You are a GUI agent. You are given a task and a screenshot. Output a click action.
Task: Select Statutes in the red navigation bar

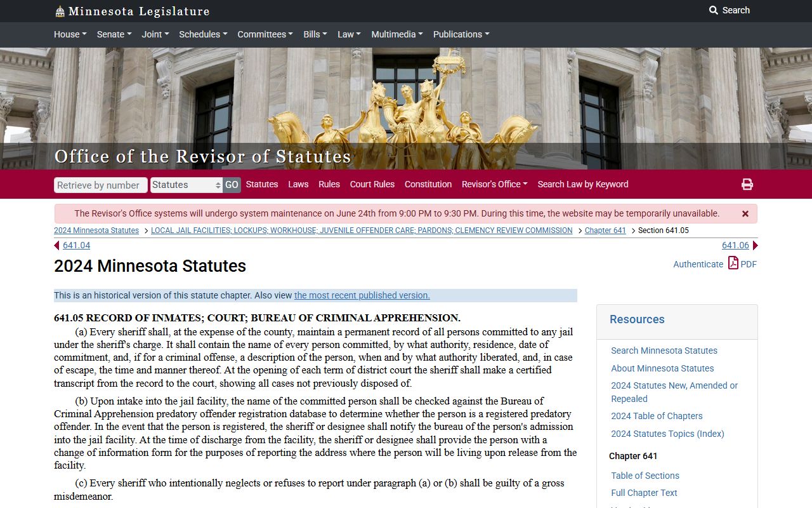[262, 184]
